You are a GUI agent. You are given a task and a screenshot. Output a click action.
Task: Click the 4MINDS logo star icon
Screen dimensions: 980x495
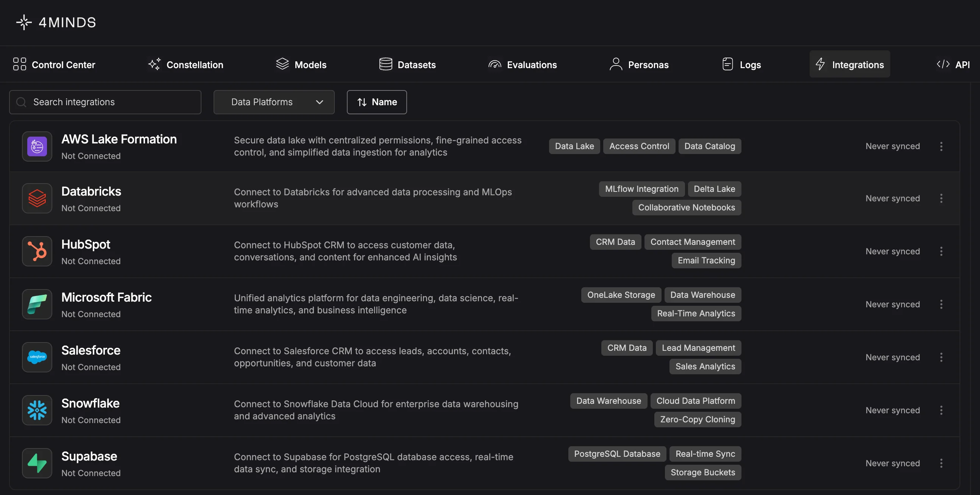point(23,22)
